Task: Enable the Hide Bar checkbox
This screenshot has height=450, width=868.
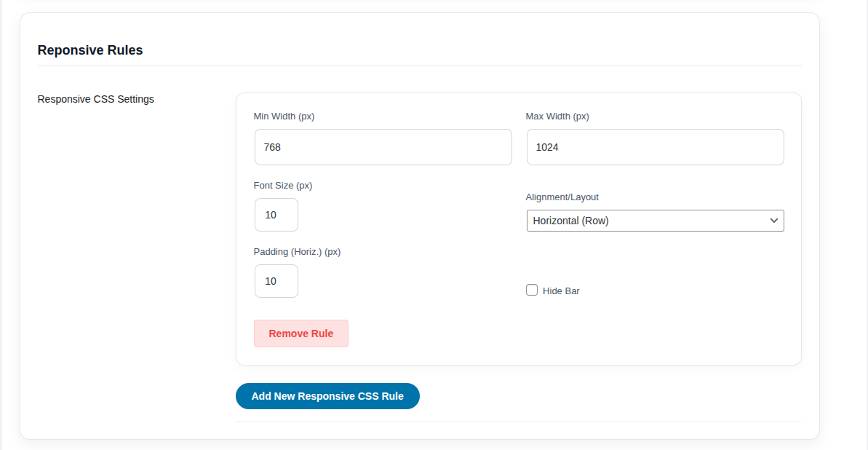Action: click(x=532, y=290)
